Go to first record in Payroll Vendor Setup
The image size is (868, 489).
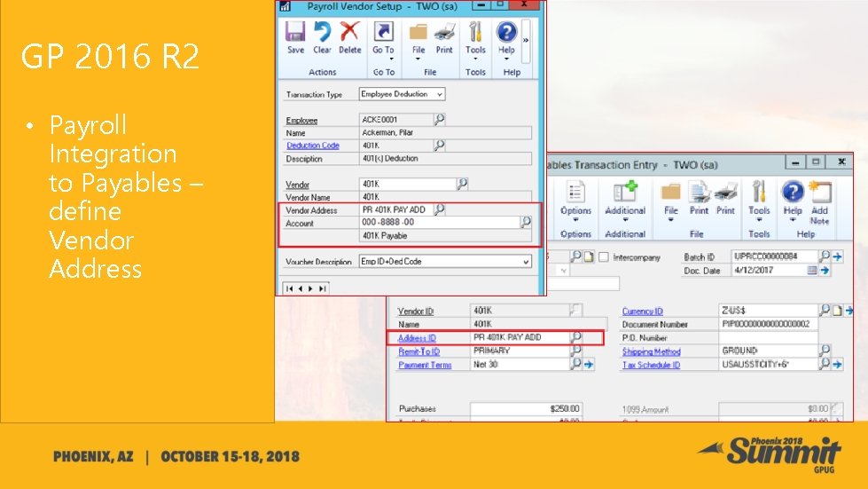point(290,288)
